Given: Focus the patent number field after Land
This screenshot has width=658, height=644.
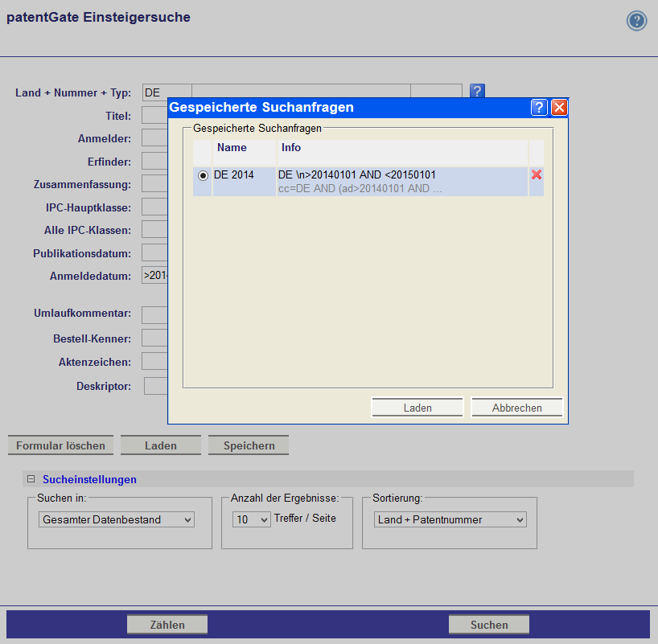Looking at the screenshot, I should tap(301, 92).
